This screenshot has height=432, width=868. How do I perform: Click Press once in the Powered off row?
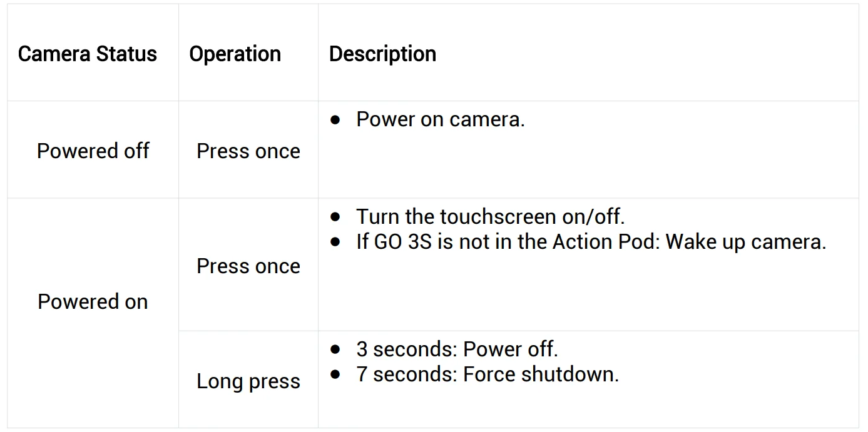pos(248,151)
